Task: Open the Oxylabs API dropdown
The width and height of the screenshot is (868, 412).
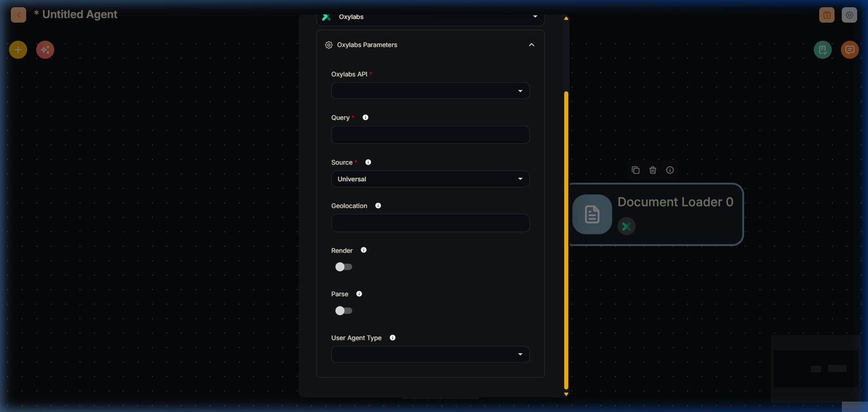Action: click(x=430, y=91)
